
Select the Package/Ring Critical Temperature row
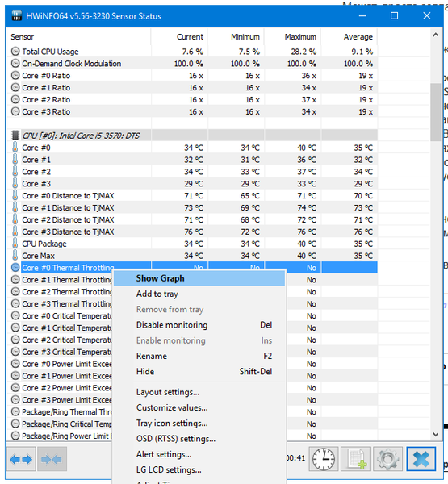[67, 423]
